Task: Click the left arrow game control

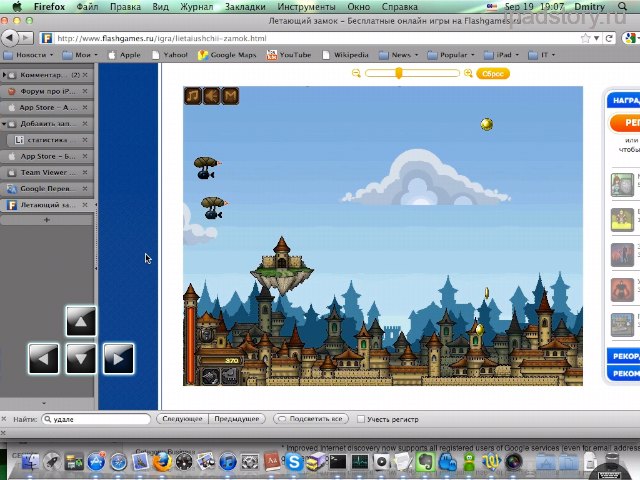Action: pos(43,358)
